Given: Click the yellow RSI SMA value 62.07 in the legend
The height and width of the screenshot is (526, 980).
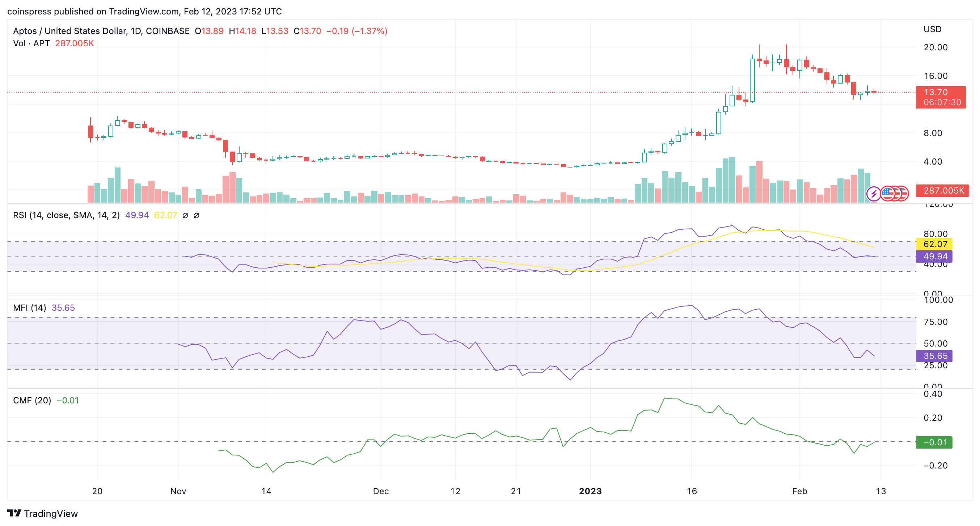Looking at the screenshot, I should tap(165, 215).
